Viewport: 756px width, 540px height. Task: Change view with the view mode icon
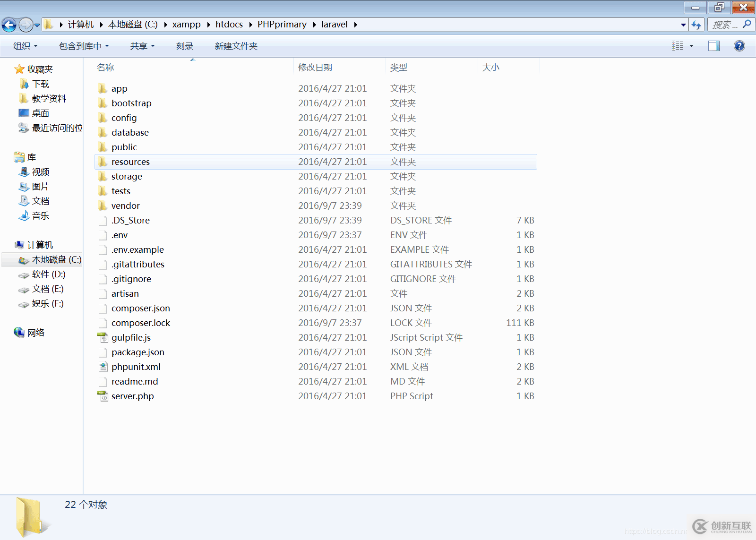pos(678,46)
